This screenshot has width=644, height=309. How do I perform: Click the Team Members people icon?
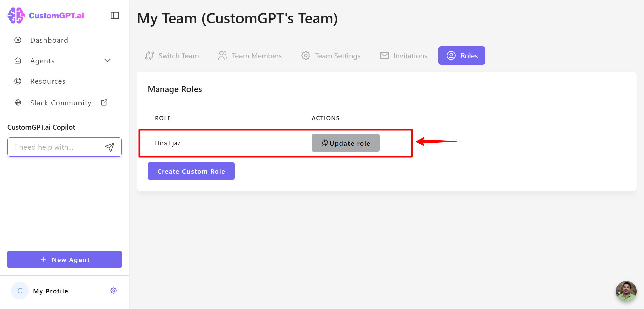[x=223, y=56]
